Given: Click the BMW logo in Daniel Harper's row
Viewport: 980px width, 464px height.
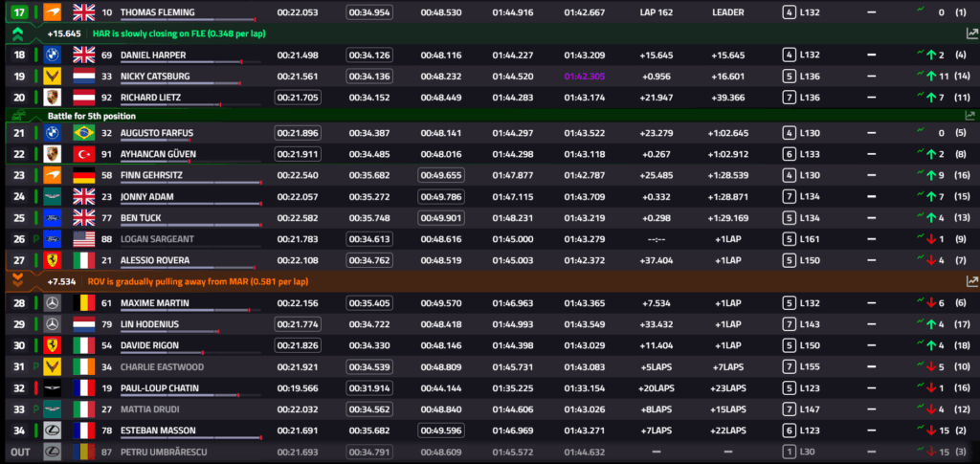Looking at the screenshot, I should [53, 55].
